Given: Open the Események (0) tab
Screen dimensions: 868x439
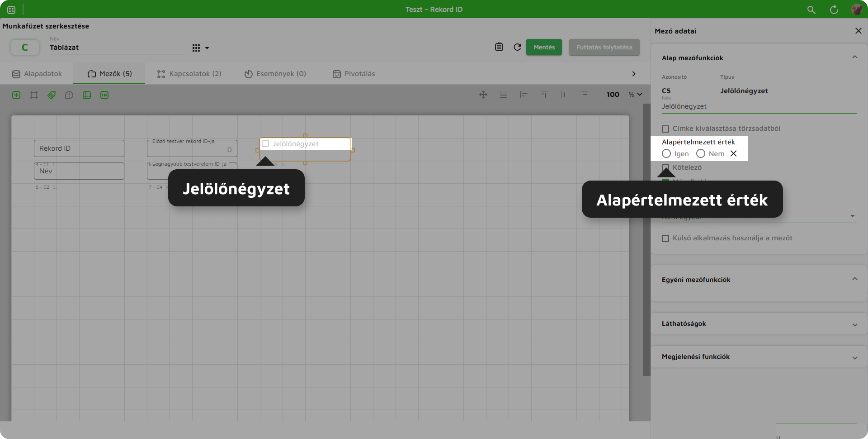Looking at the screenshot, I should (275, 74).
